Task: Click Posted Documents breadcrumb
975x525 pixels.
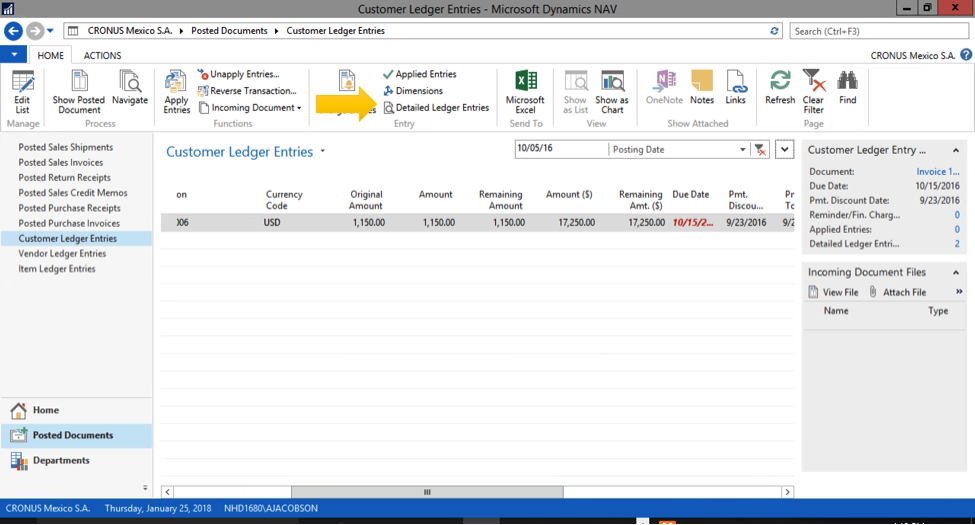Action: tap(229, 30)
